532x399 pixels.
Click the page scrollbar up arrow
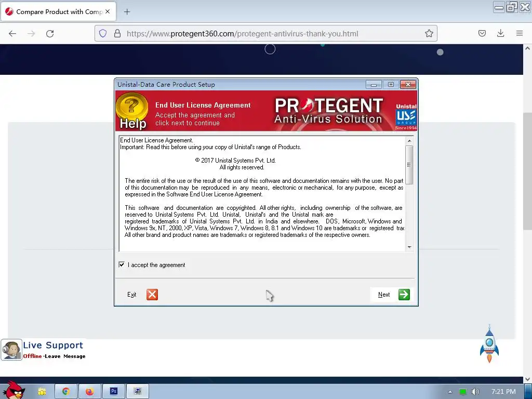coord(527,48)
